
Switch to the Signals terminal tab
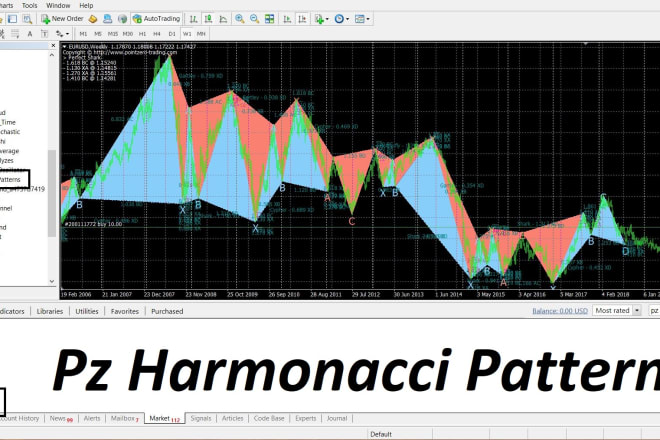point(201,418)
